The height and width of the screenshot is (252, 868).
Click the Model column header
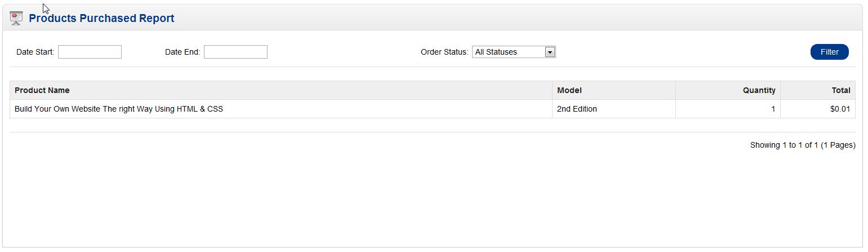pos(569,90)
